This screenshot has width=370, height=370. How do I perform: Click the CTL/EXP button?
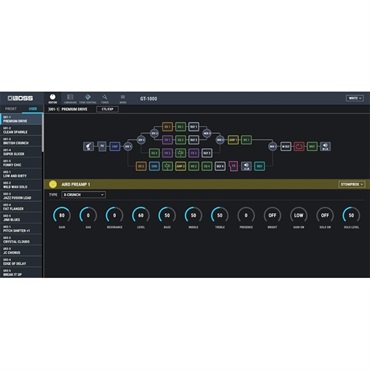(107, 109)
